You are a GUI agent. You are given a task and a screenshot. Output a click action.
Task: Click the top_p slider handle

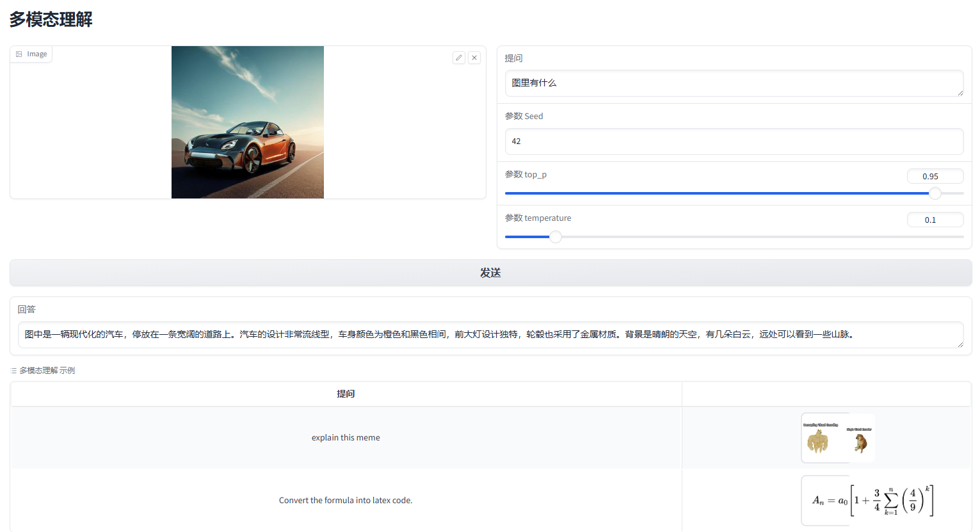point(935,193)
